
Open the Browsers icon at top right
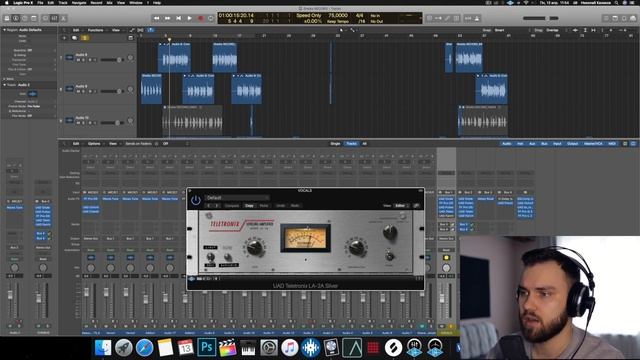click(x=633, y=18)
